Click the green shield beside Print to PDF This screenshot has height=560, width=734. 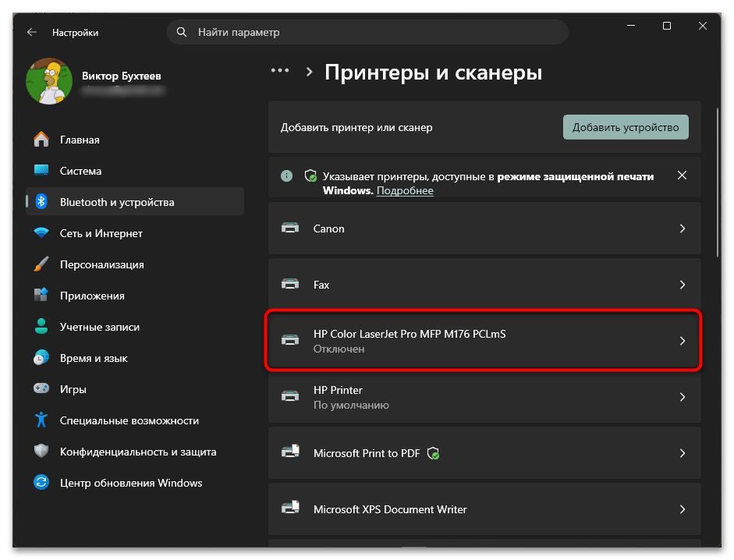pyautogui.click(x=434, y=453)
